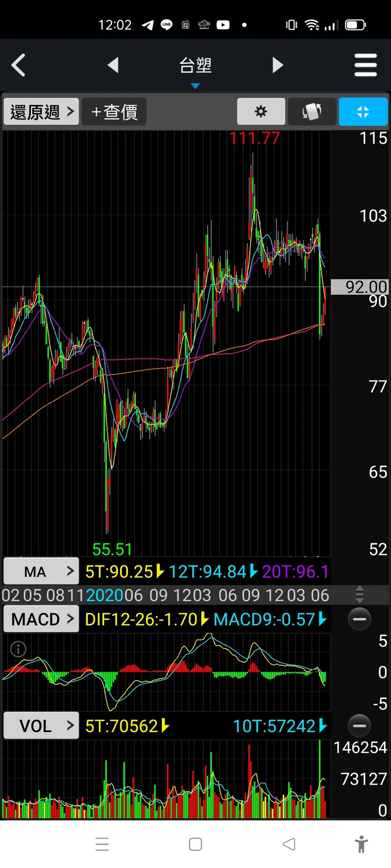Tap the Android back navigation triangle
This screenshot has width=391, height=868.
288,844
